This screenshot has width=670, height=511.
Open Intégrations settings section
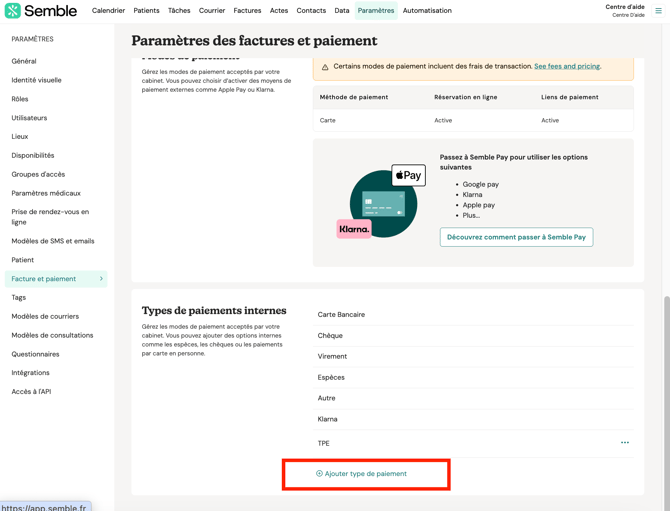(x=31, y=373)
